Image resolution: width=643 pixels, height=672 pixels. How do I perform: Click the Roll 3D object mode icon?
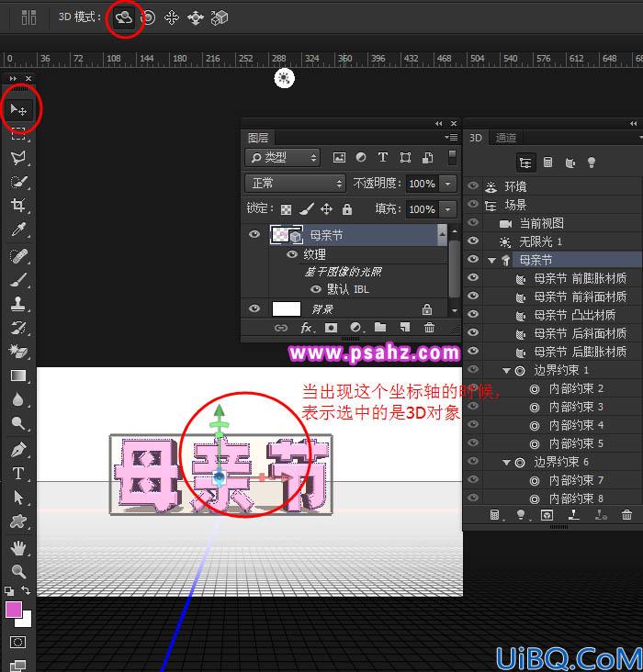point(148,18)
